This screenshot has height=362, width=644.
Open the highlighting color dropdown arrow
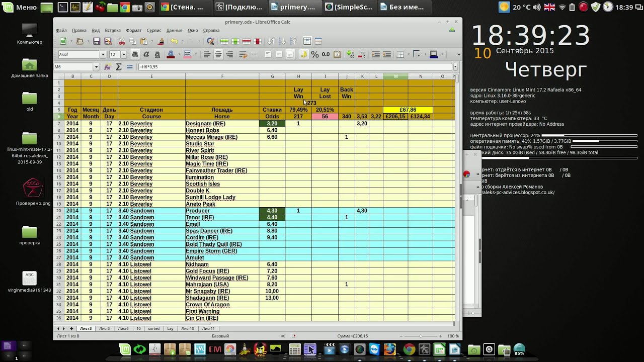[x=196, y=54]
